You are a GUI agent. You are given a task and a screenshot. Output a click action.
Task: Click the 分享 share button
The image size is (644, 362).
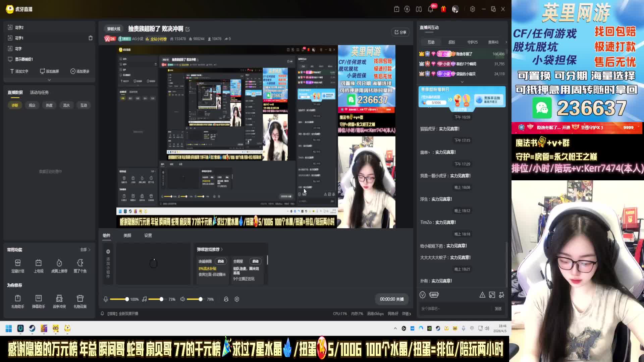coord(400,32)
